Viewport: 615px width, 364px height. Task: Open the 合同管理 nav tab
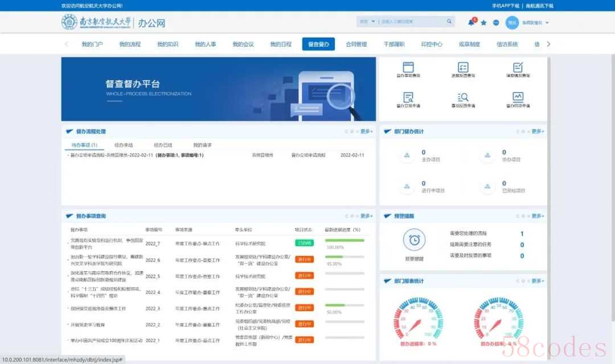coord(356,44)
